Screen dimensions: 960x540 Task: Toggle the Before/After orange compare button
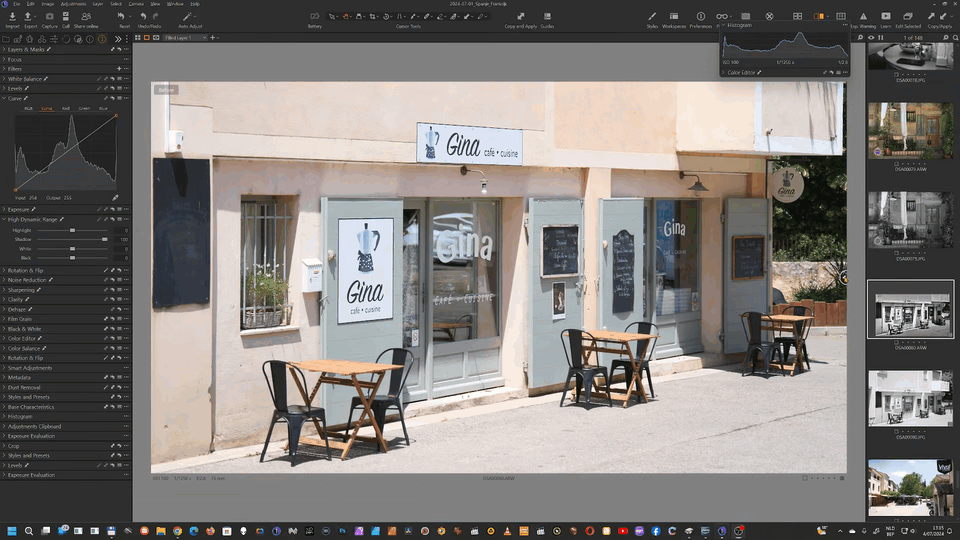819,17
